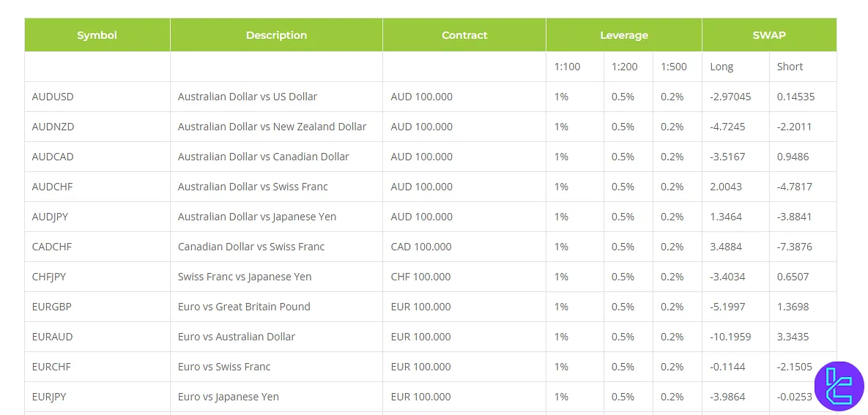Click the CHF 100.000 contract cell
This screenshot has height=415, width=868.
pos(420,277)
